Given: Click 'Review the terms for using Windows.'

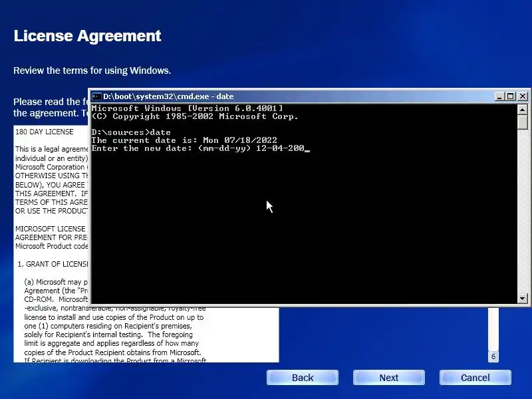Looking at the screenshot, I should coord(92,70).
